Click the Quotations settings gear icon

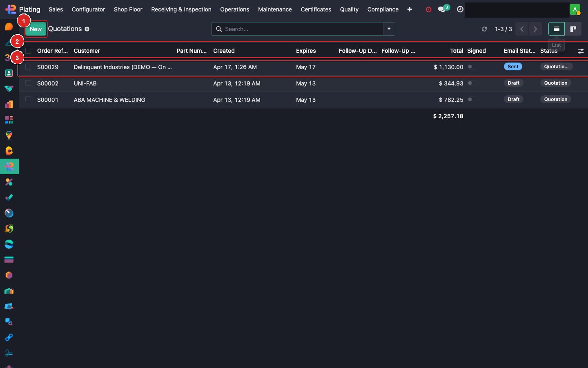(x=87, y=29)
